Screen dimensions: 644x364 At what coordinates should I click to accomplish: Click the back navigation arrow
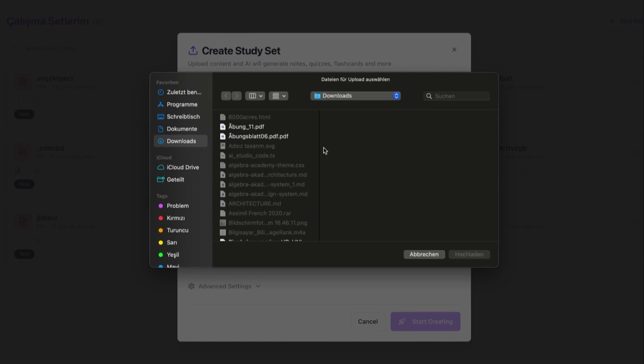coord(226,96)
